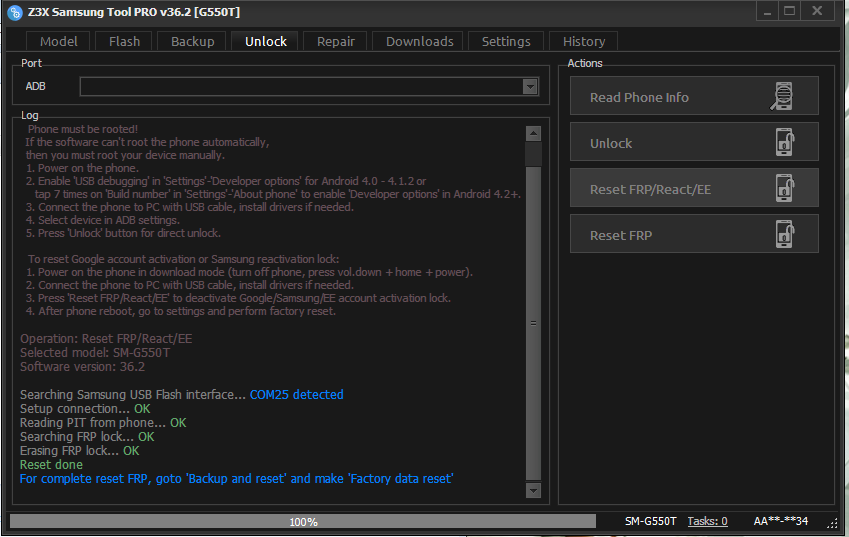Click the 'Searching FRP lock... OK' log line

87,436
